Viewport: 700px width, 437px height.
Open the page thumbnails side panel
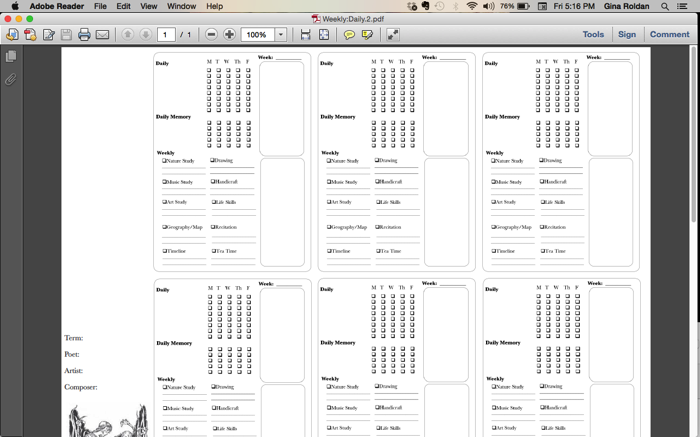[x=11, y=56]
